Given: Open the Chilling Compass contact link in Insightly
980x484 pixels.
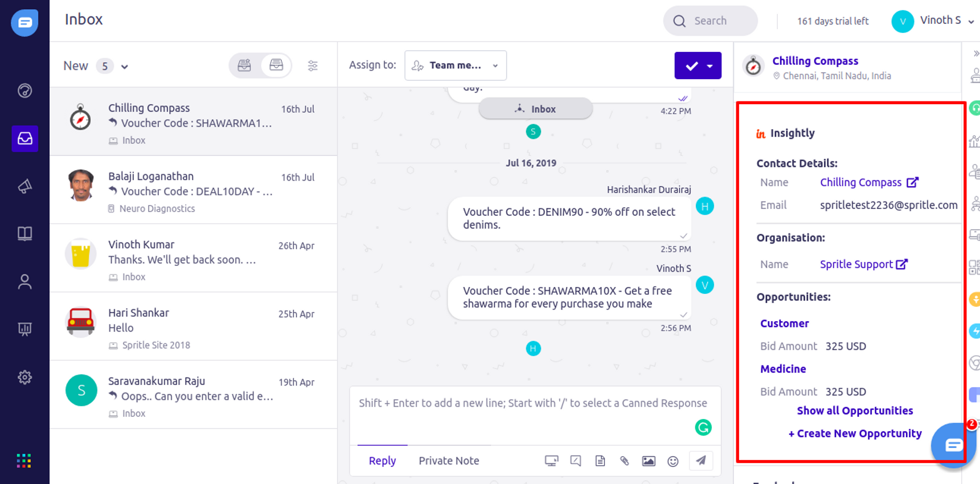Looking at the screenshot, I should (860, 182).
